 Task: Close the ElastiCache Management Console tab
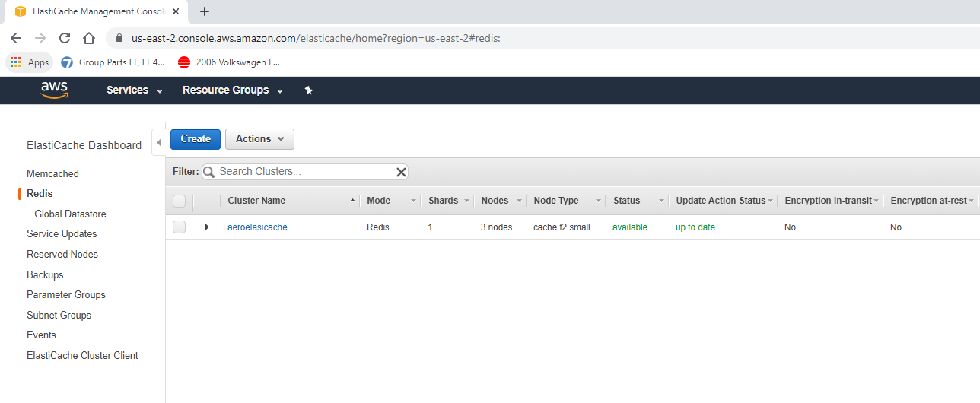176,11
